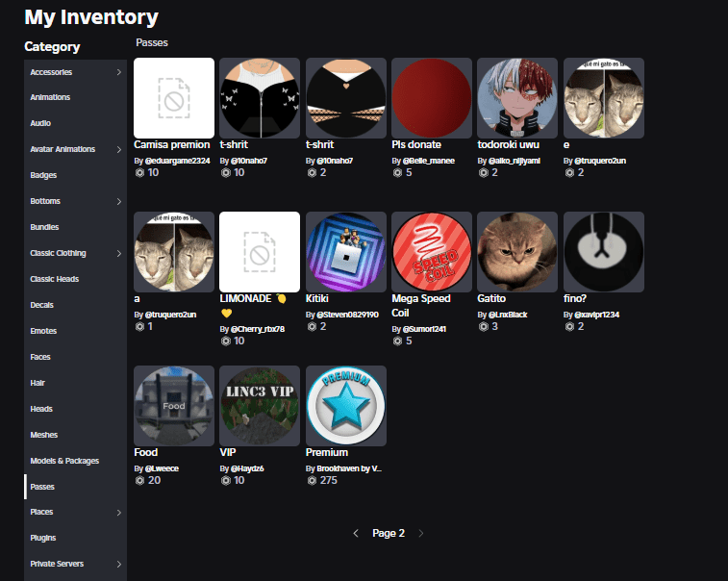Screen dimensions: 728x581
Task: Select the todoroki uwu pass image
Action: click(516, 98)
